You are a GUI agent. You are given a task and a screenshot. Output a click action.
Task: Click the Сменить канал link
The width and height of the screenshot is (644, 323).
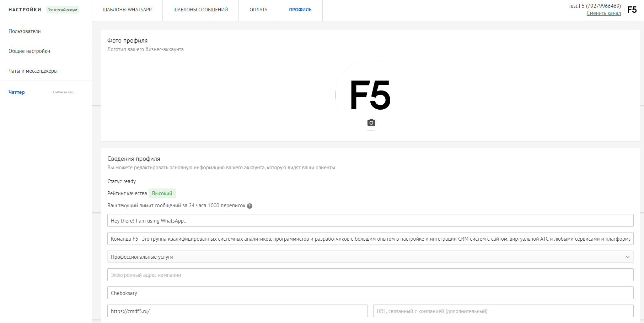click(x=603, y=13)
